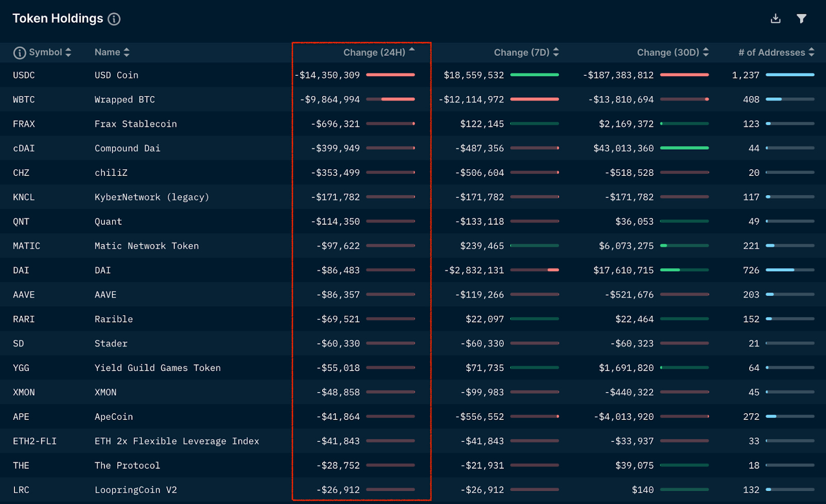This screenshot has width=826, height=504.
Task: Select the -$187,383,812 30D change value
Action: tap(618, 75)
